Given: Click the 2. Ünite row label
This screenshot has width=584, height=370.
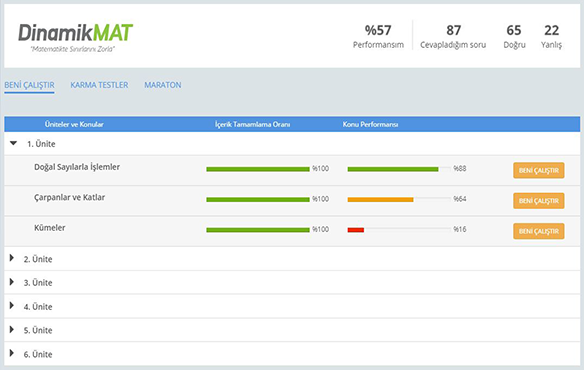Looking at the screenshot, I should click(x=38, y=259).
